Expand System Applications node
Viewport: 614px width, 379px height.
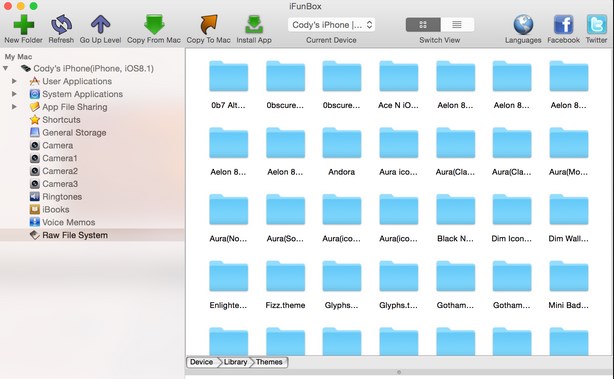(x=14, y=94)
